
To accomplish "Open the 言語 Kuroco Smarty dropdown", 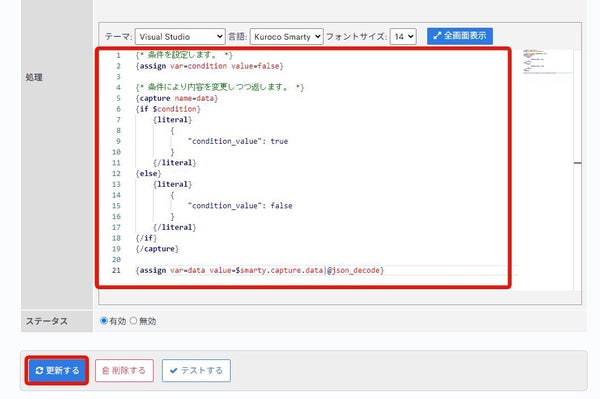I will pos(286,37).
